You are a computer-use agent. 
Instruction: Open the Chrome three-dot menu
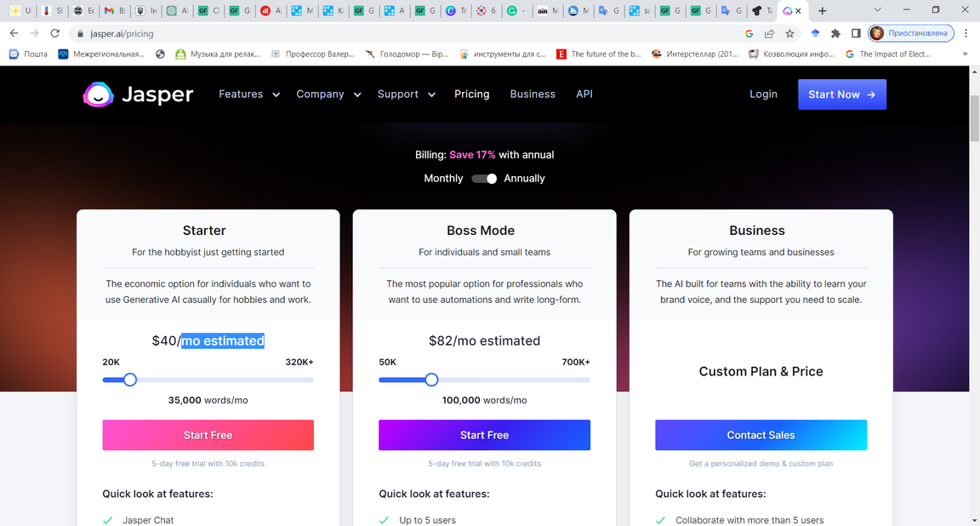[x=966, y=33]
